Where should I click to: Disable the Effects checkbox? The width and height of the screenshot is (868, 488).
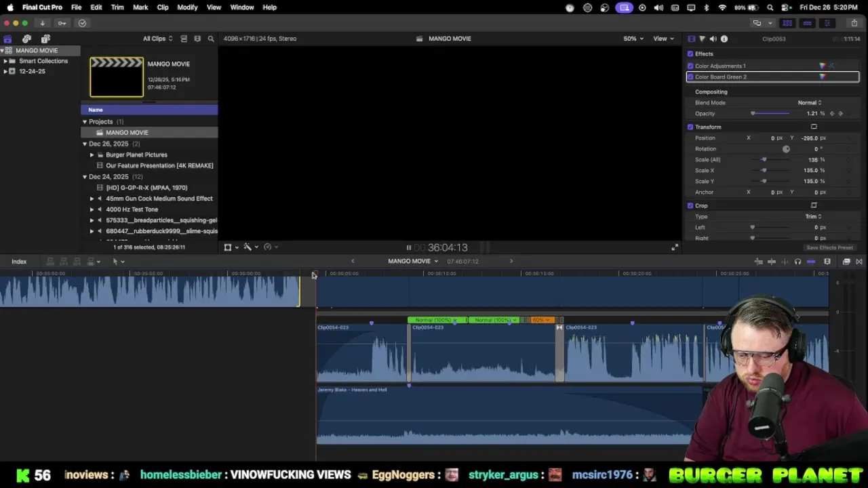click(690, 54)
